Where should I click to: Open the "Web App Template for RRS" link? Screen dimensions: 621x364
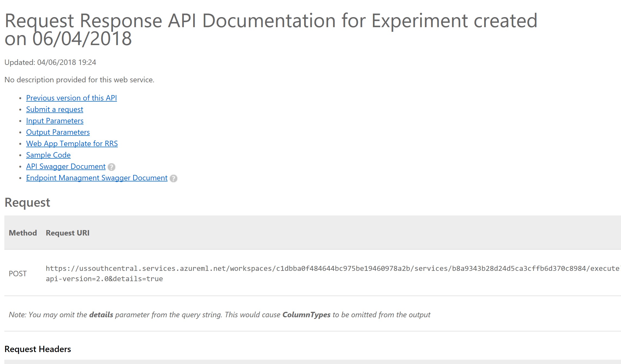[x=72, y=144]
